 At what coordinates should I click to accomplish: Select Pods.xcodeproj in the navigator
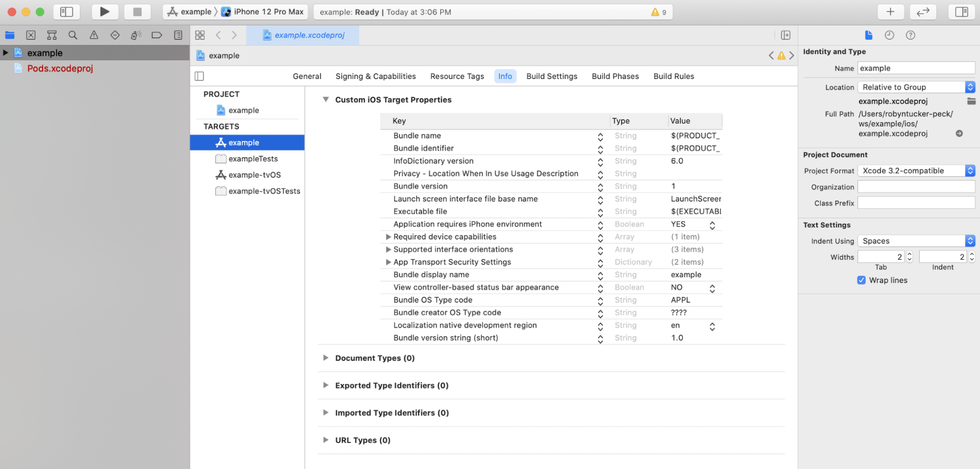coord(60,68)
